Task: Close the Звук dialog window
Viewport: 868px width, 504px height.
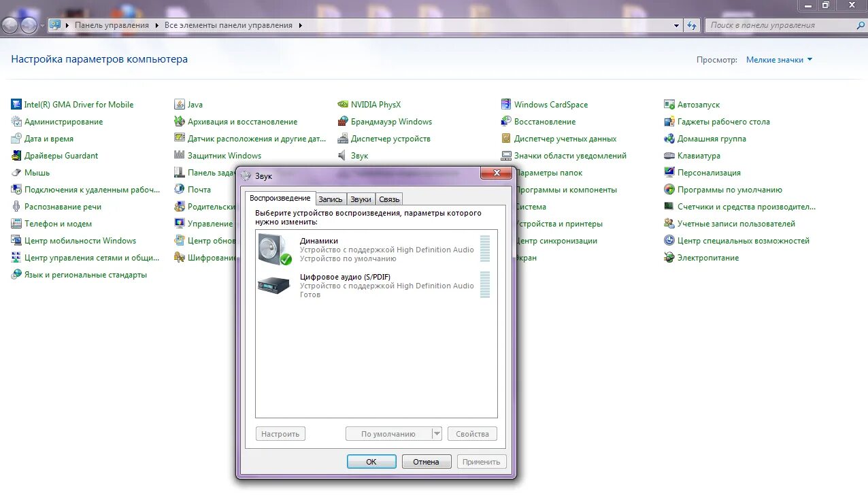Action: 496,173
